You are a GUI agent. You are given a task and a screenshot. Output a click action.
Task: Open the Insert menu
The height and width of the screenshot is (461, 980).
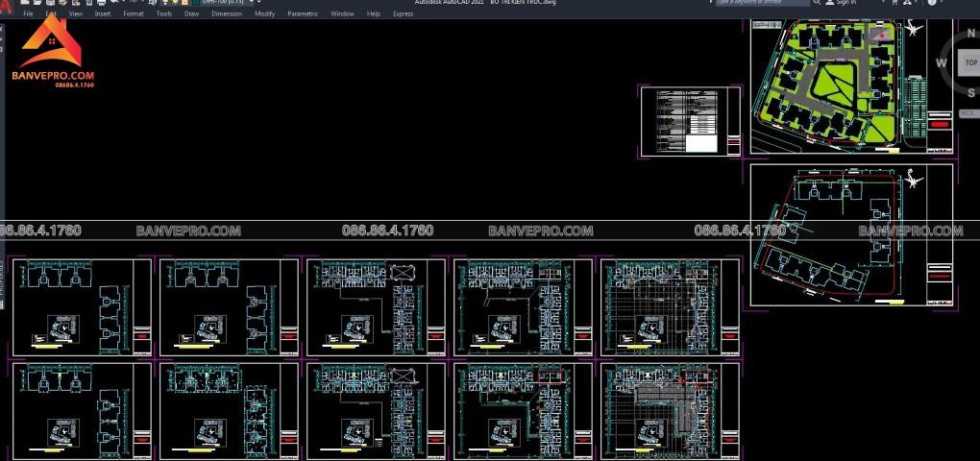tap(103, 13)
